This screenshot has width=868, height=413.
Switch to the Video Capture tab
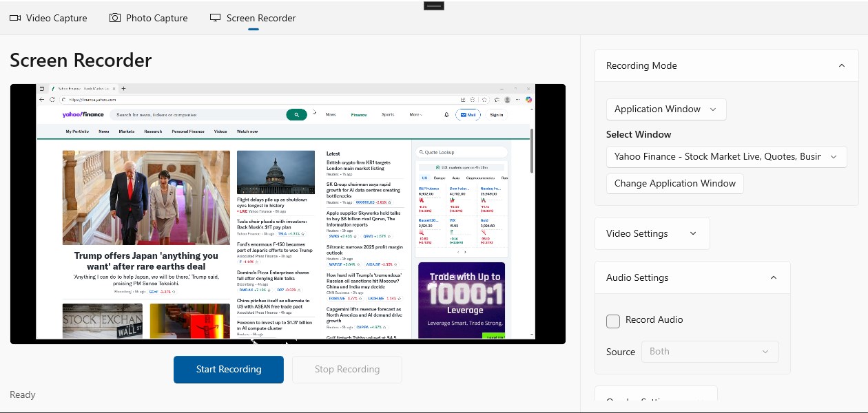pyautogui.click(x=48, y=18)
